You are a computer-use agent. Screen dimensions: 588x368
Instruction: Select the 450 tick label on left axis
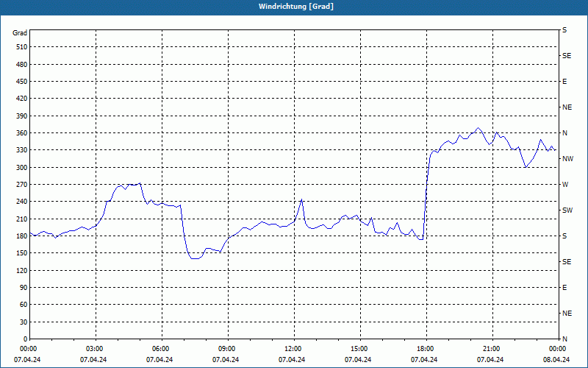22,82
